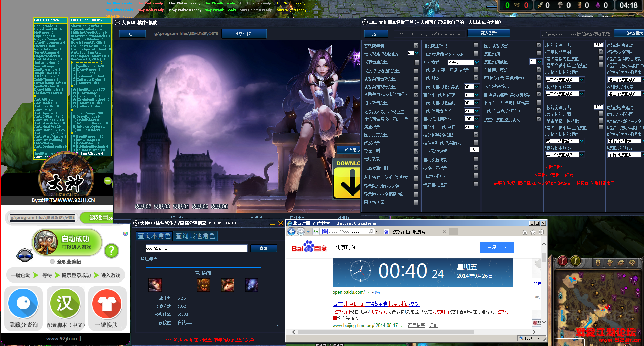Go back in Internet Explorer

[x=291, y=231]
